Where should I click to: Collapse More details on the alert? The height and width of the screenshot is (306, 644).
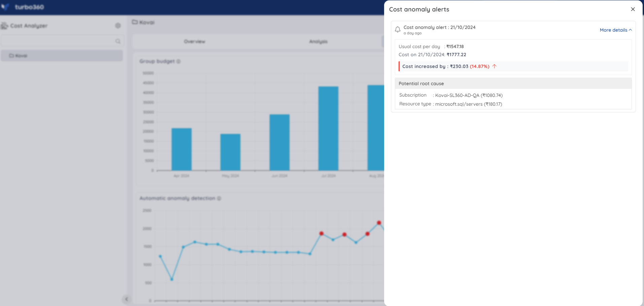(x=616, y=30)
